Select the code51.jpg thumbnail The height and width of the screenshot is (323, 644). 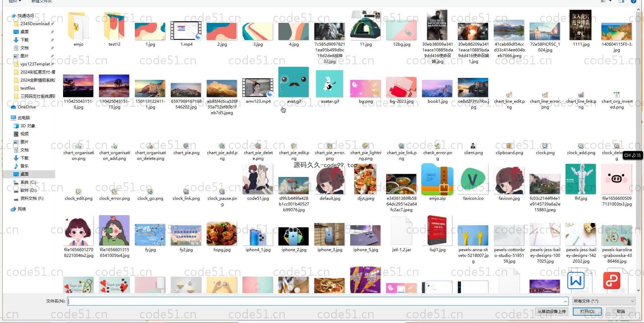258,180
